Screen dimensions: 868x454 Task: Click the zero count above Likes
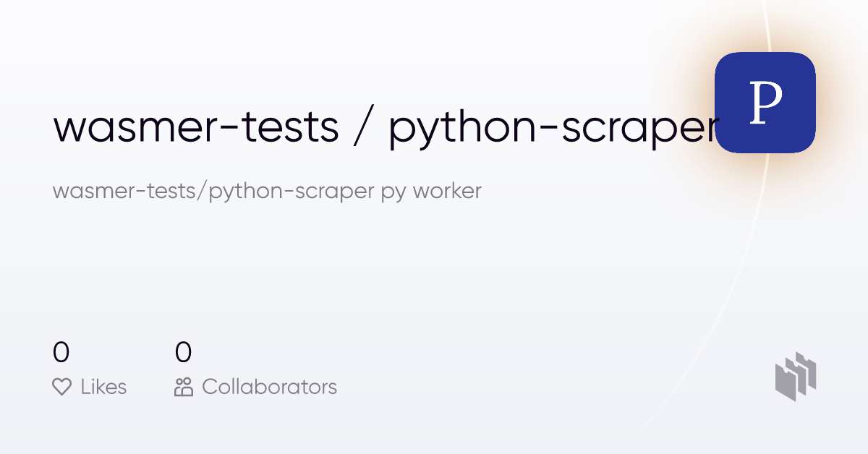61,352
